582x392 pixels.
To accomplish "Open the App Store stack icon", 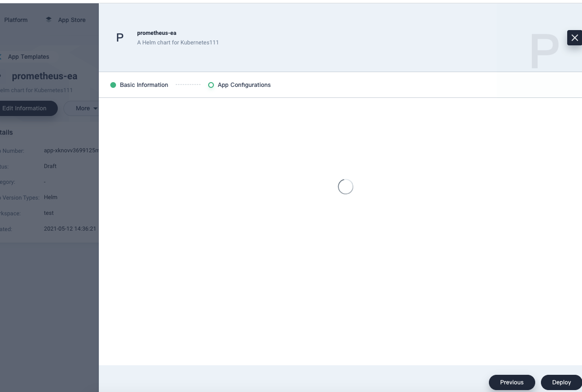I will (x=48, y=20).
